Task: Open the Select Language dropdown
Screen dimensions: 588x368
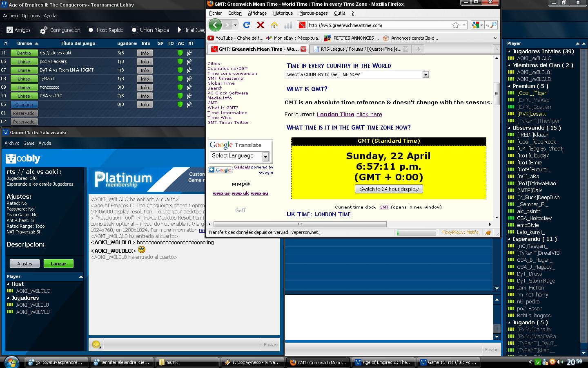Action: 265,157
